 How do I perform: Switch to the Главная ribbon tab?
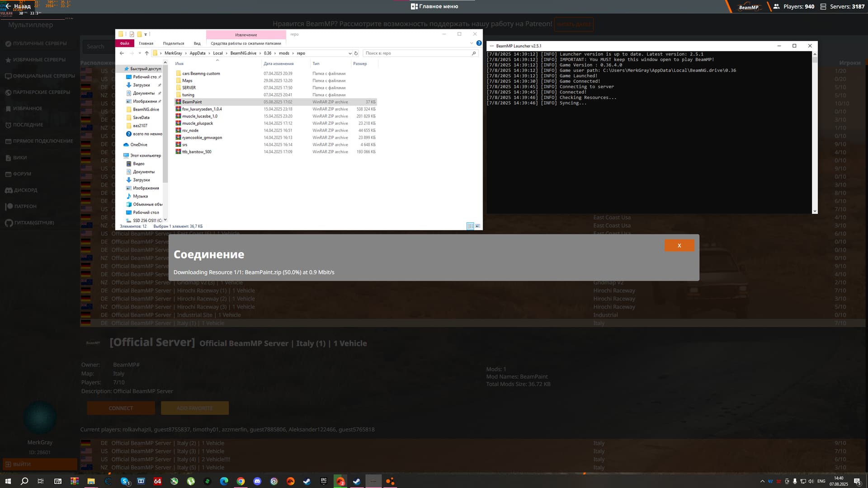click(x=146, y=43)
